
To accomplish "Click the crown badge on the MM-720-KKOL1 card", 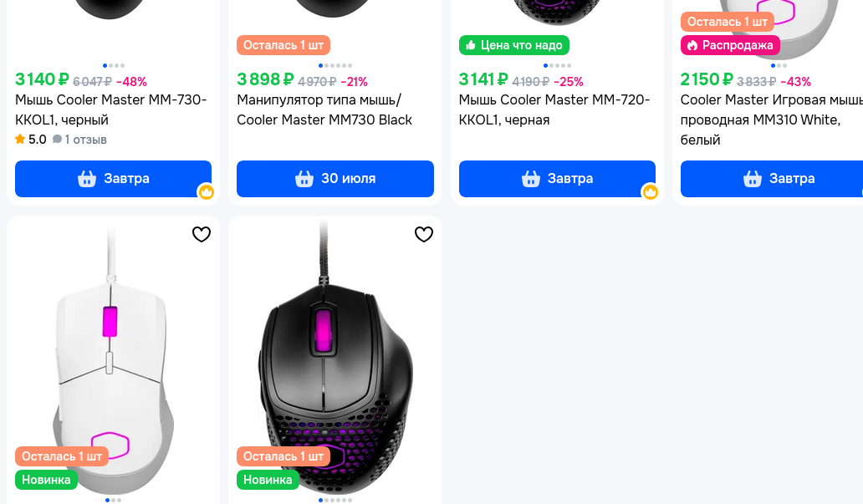I will [650, 192].
